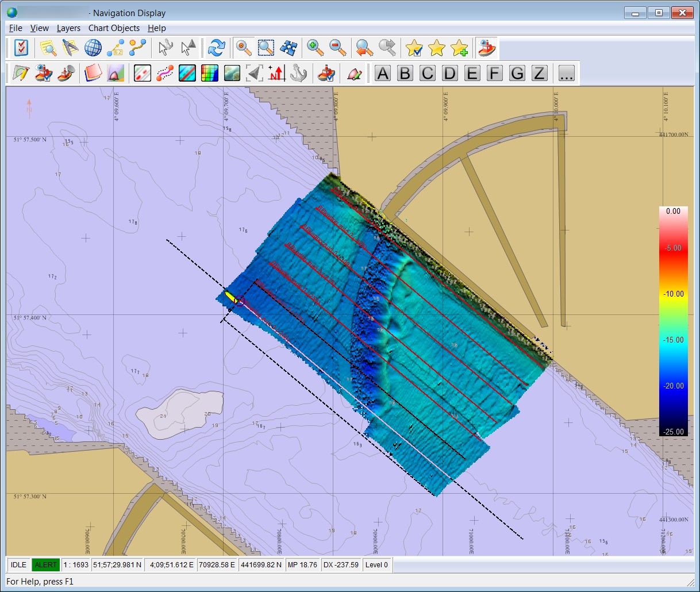
Task: Click the depth color scale legend
Action: tap(673, 322)
